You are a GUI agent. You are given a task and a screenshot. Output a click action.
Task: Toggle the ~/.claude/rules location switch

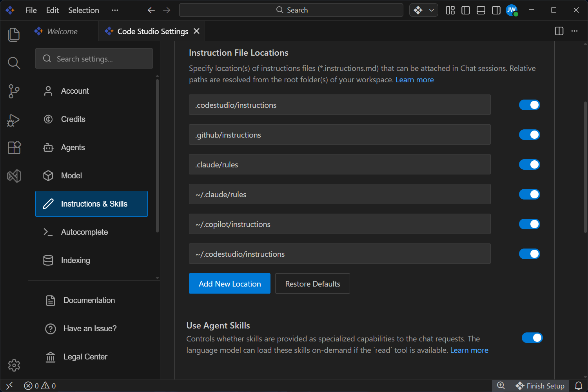click(x=530, y=194)
